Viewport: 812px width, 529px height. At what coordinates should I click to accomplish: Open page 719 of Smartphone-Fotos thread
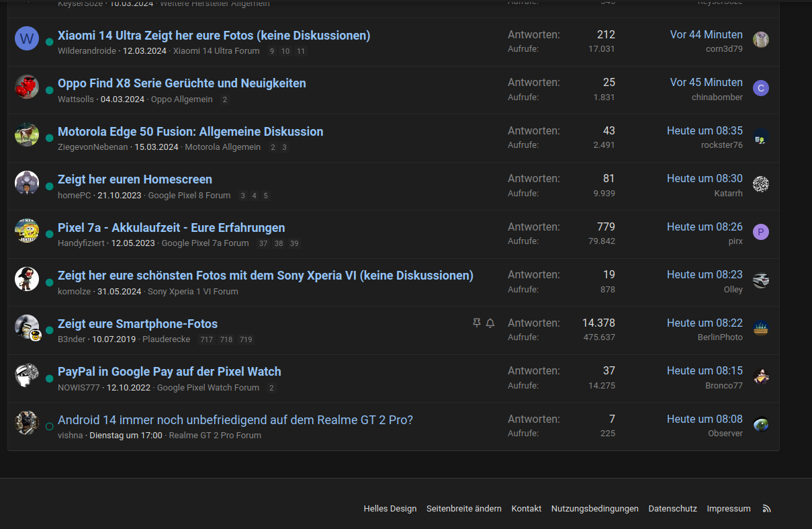pyautogui.click(x=246, y=340)
